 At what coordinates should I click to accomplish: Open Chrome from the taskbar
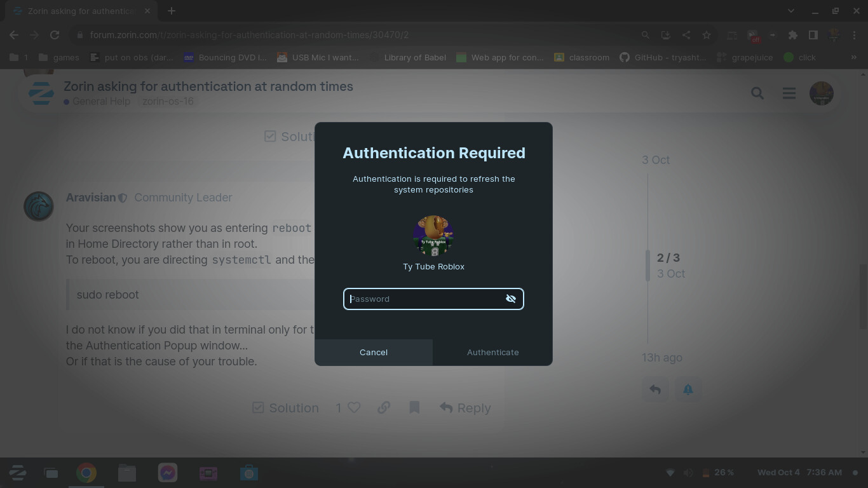[86, 473]
